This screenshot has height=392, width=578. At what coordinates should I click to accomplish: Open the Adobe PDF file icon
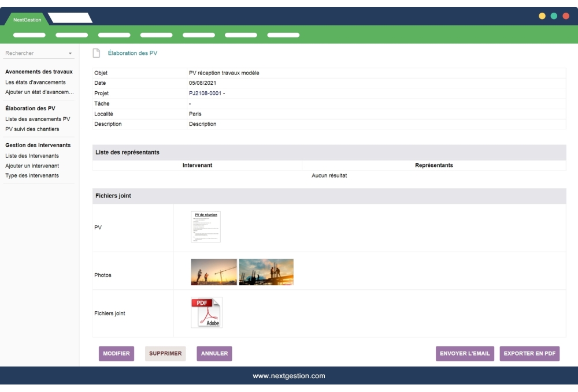(206, 312)
